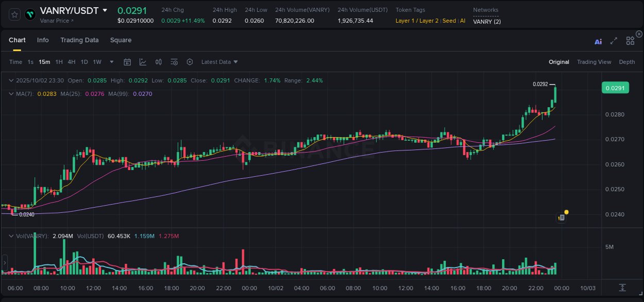The image size is (644, 302).
Task: Open more timeframes dropdown next to 1W
Action: pyautogui.click(x=111, y=62)
